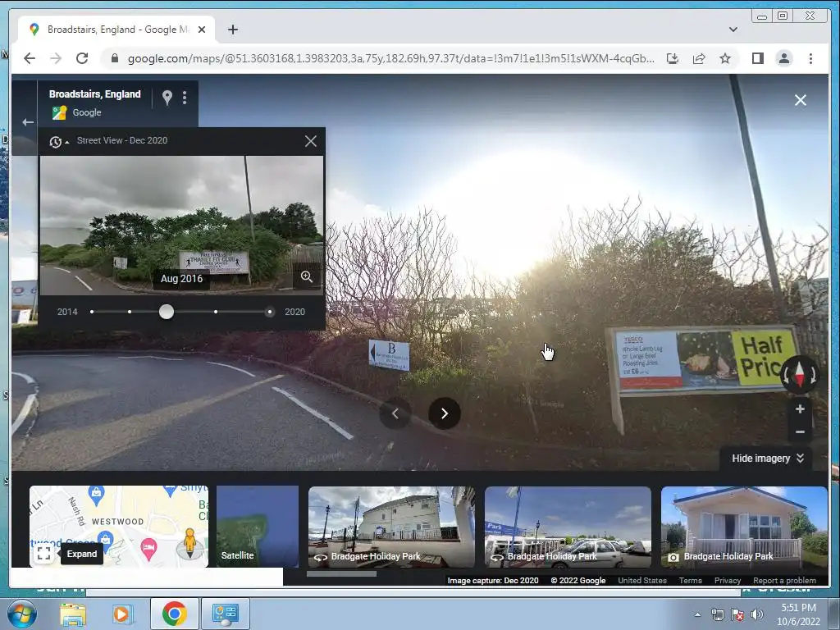840x630 pixels.
Task: Click the previous Street View position arrow
Action: (395, 413)
